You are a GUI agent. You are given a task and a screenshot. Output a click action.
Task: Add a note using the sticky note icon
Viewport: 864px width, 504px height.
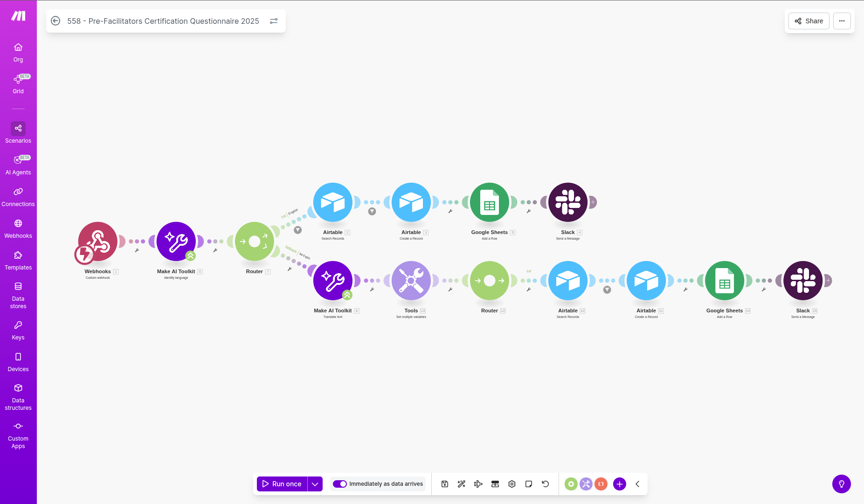point(529,484)
